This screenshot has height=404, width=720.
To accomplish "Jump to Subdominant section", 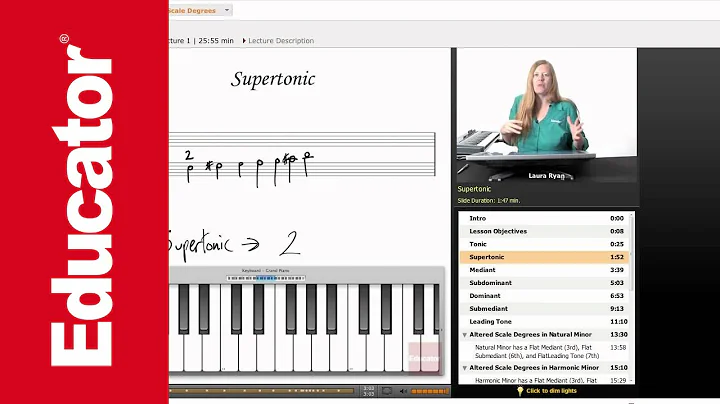I will (x=545, y=283).
